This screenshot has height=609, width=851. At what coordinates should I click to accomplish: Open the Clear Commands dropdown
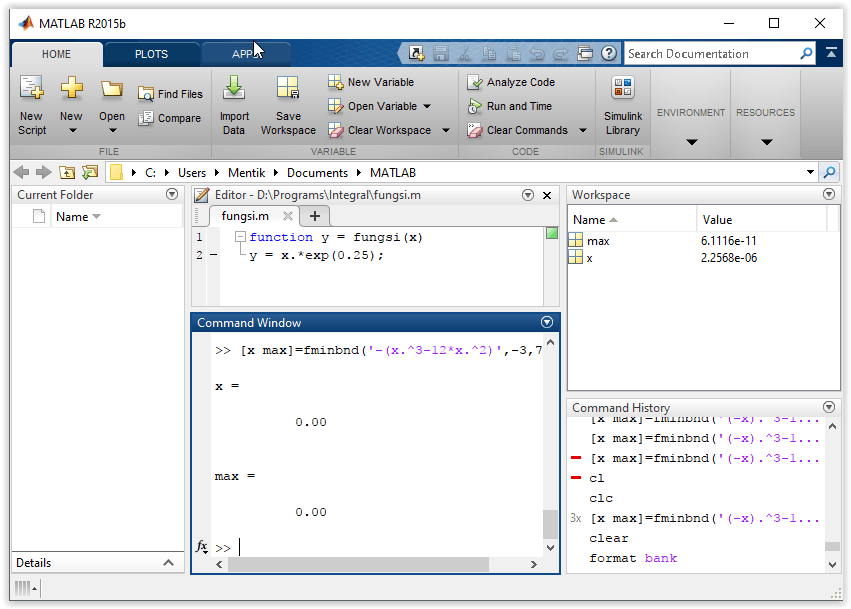tap(582, 130)
